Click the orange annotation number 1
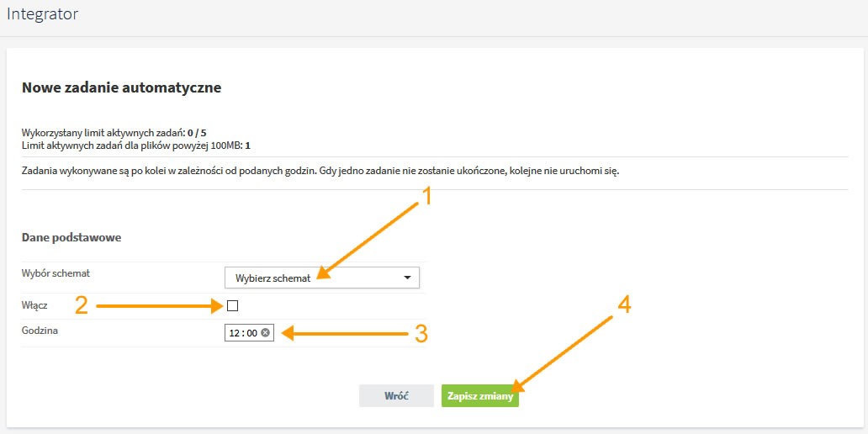The width and height of the screenshot is (868, 434). pos(425,197)
